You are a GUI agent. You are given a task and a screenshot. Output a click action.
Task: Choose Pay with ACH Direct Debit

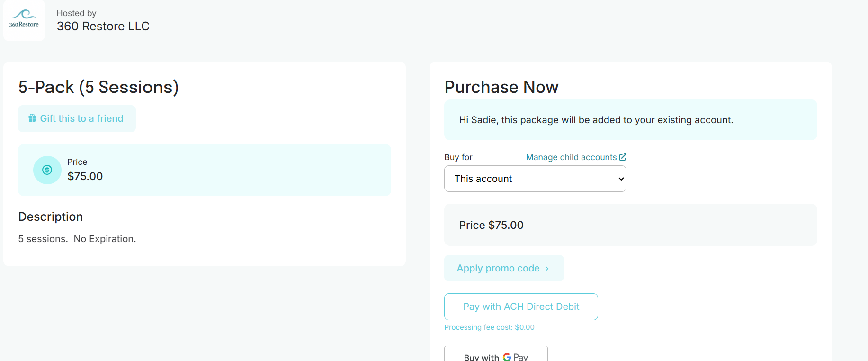pos(521,307)
